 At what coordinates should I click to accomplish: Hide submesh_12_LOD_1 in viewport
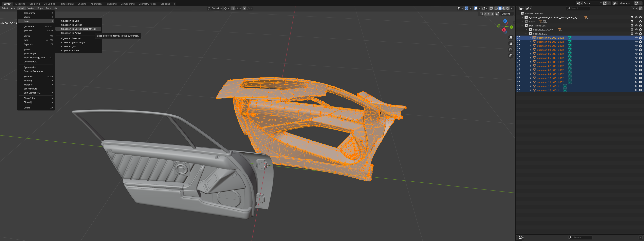click(636, 86)
